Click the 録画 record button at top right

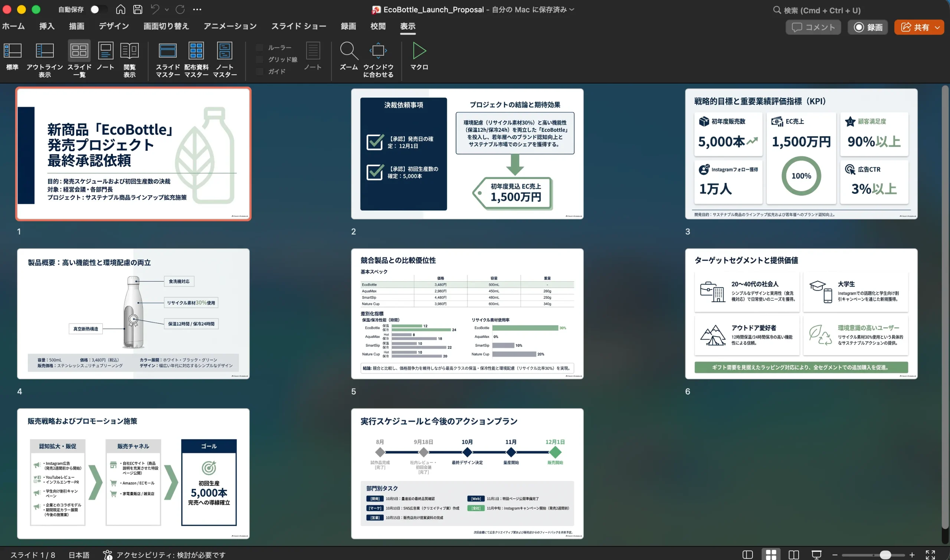[x=868, y=27]
